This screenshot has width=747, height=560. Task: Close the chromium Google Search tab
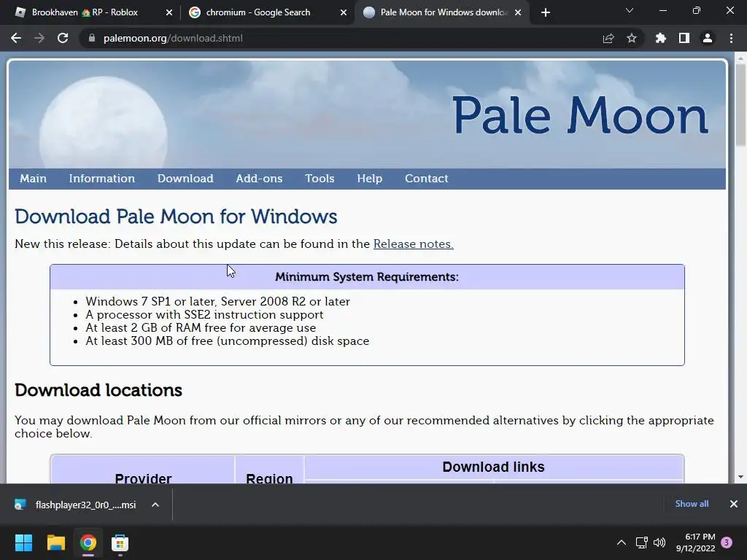344,13
